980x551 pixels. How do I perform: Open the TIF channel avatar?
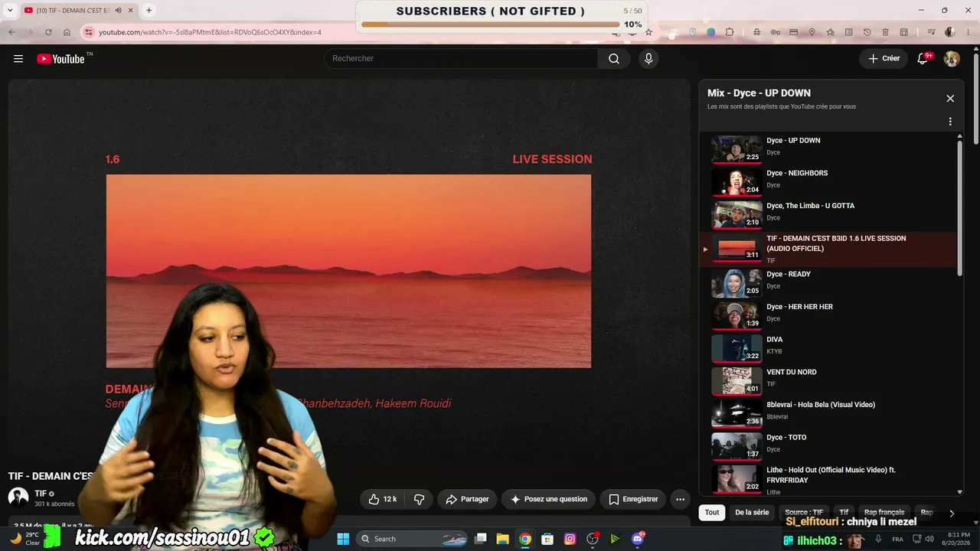(x=18, y=497)
